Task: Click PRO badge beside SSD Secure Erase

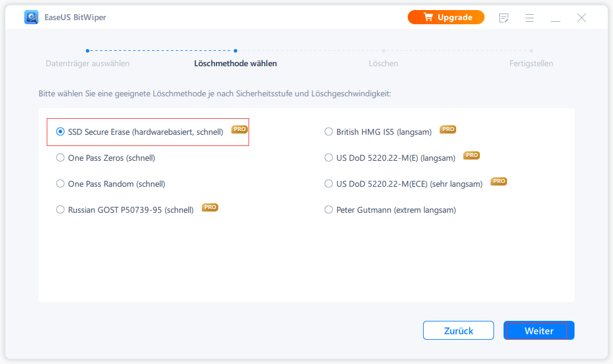Action: pos(239,129)
